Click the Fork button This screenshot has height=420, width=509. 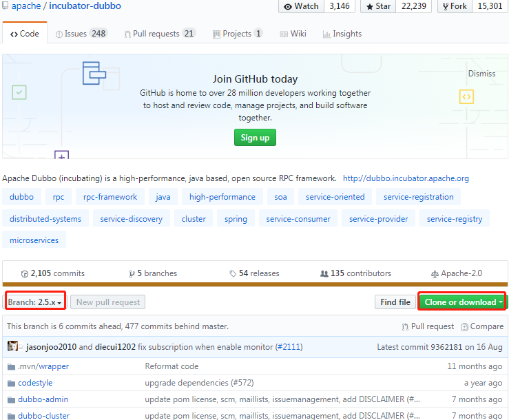click(x=455, y=6)
